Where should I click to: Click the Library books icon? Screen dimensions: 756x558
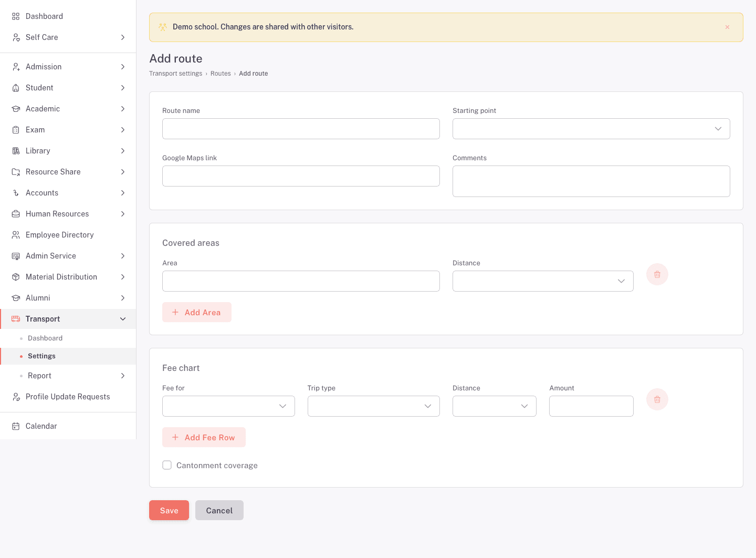click(x=16, y=151)
